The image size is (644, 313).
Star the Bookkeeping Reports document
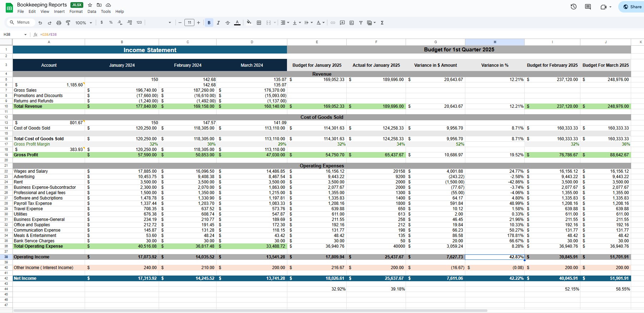90,5
